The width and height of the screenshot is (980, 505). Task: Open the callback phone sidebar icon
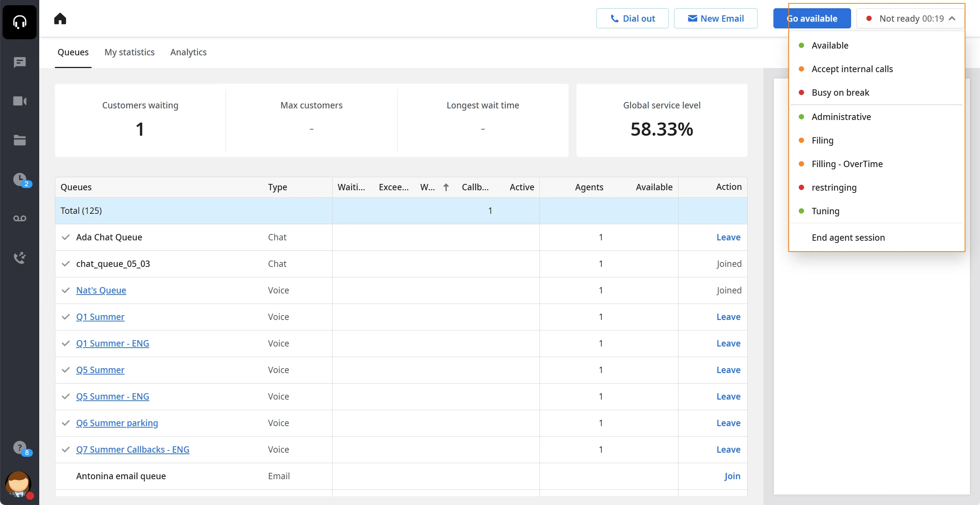point(19,258)
